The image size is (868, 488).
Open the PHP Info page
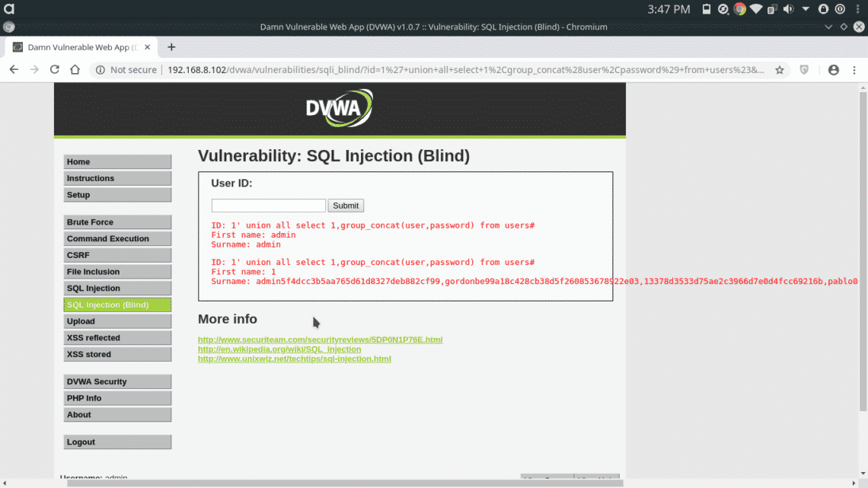[x=117, y=398]
